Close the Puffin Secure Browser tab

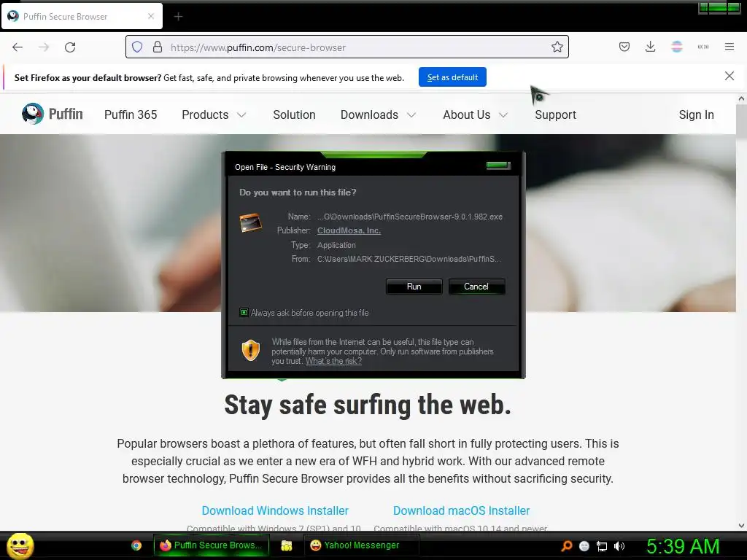[150, 16]
